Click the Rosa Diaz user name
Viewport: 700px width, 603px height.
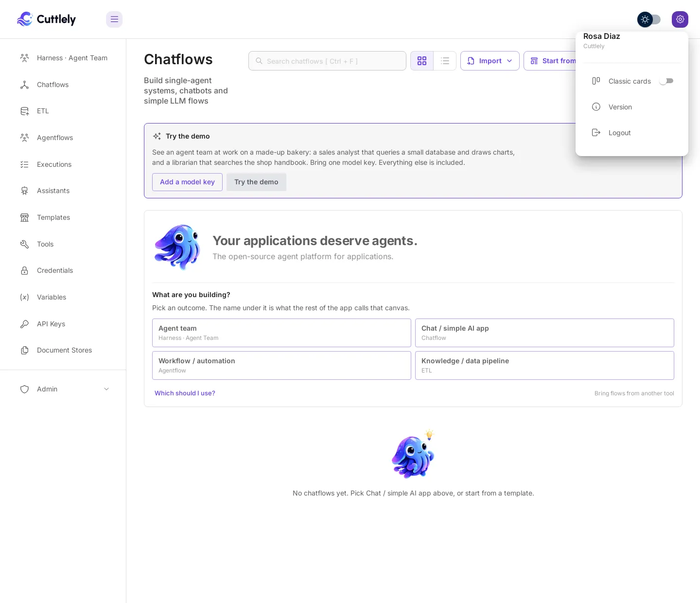click(602, 36)
